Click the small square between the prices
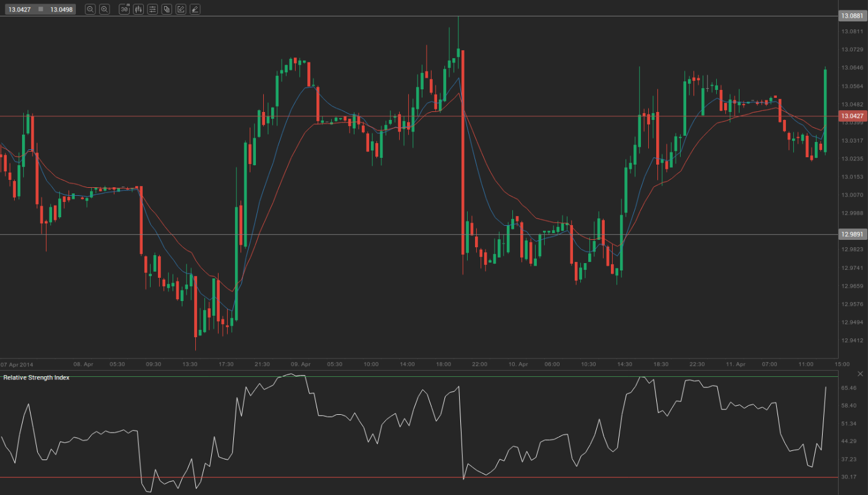This screenshot has height=495, width=868. pyautogui.click(x=40, y=9)
